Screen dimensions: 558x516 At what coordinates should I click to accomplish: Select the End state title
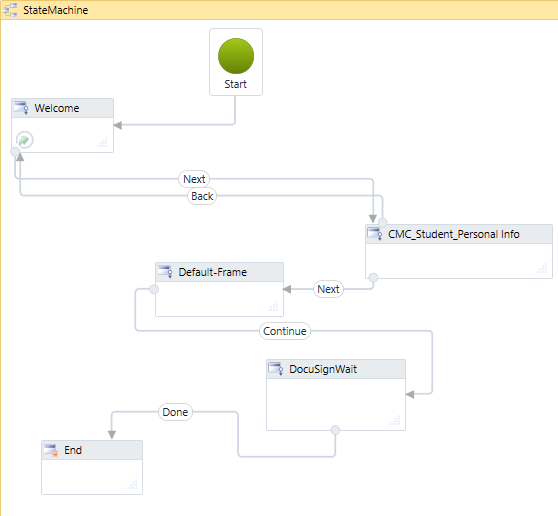coord(73,450)
